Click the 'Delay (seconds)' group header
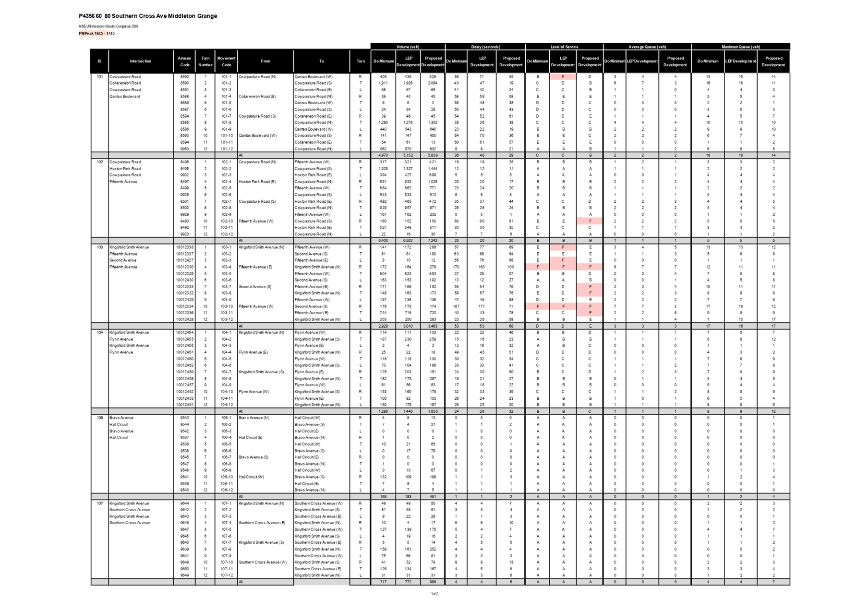The height and width of the screenshot is (614, 868). tap(485, 47)
